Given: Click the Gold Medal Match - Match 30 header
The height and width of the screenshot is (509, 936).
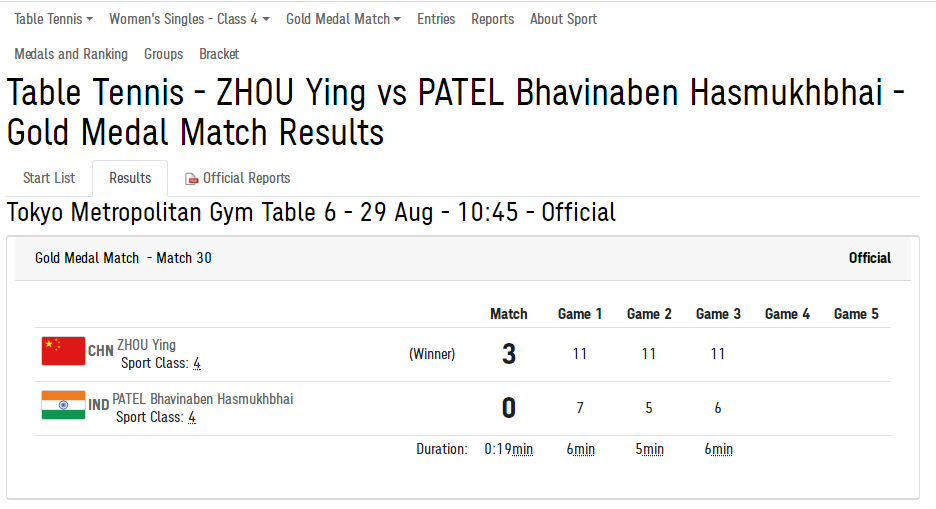Looking at the screenshot, I should (x=123, y=258).
